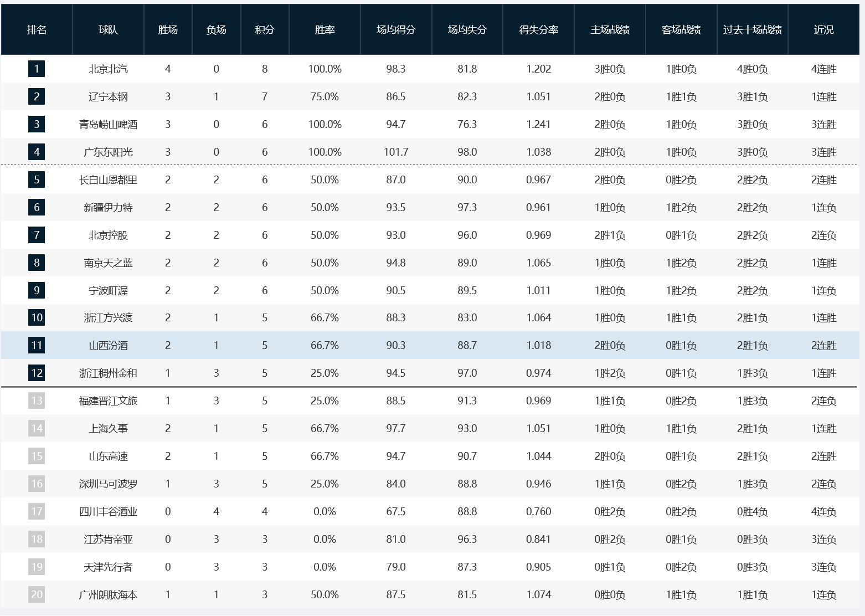Click the 过去十场战绩 column header
865x616 pixels.
coord(752,30)
